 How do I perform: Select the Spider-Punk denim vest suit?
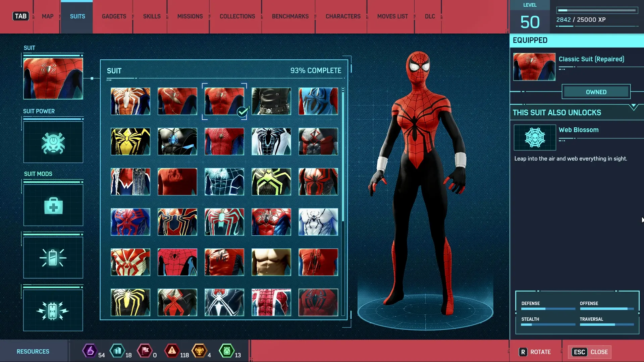(x=130, y=182)
